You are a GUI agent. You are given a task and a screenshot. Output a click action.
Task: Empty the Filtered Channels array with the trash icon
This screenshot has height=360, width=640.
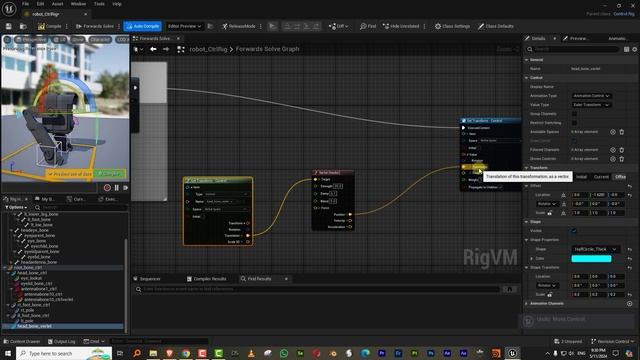[x=622, y=150]
